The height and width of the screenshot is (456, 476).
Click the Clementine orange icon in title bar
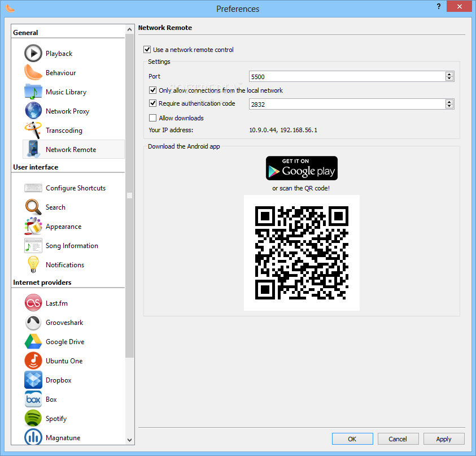(x=10, y=8)
